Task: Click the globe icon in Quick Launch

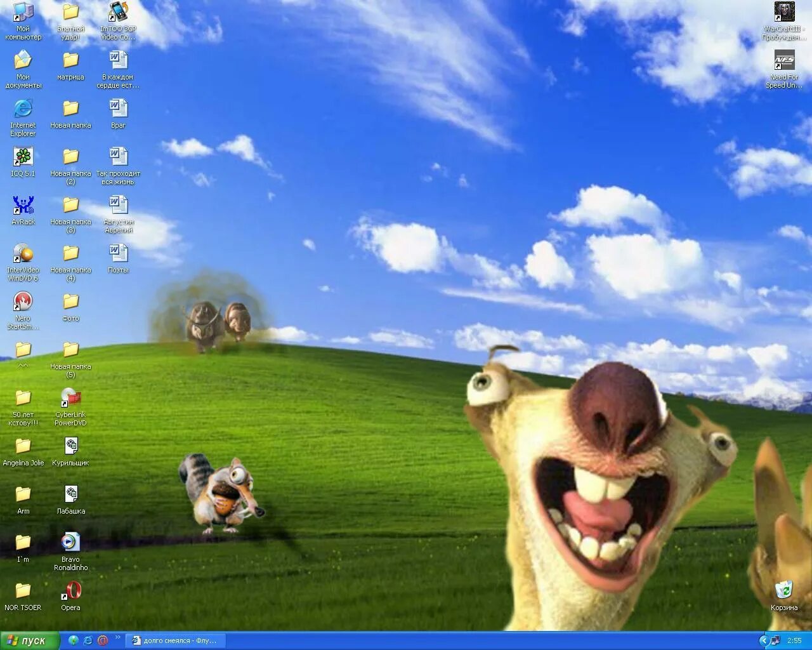Action: point(73,640)
